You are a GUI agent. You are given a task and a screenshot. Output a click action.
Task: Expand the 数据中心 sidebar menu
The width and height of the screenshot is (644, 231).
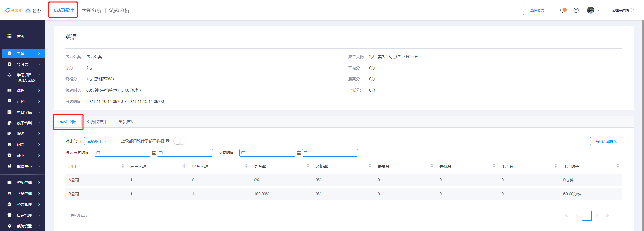click(x=24, y=166)
